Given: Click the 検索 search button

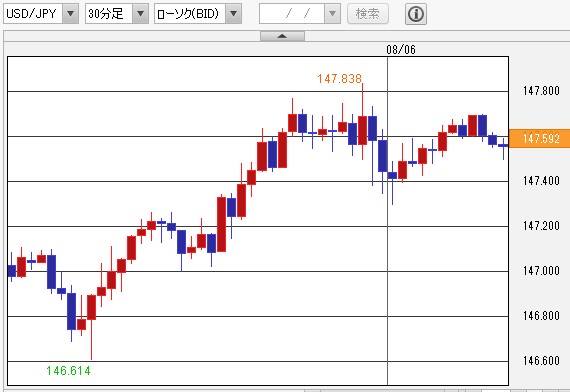Looking at the screenshot, I should pos(368,14).
